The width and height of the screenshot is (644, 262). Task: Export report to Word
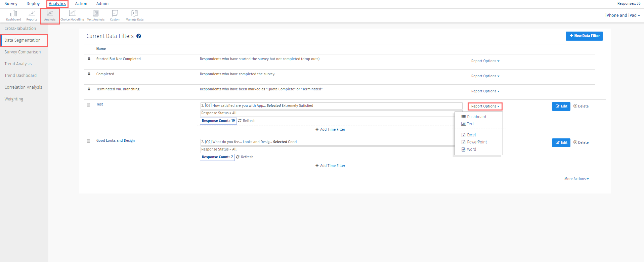click(469, 149)
